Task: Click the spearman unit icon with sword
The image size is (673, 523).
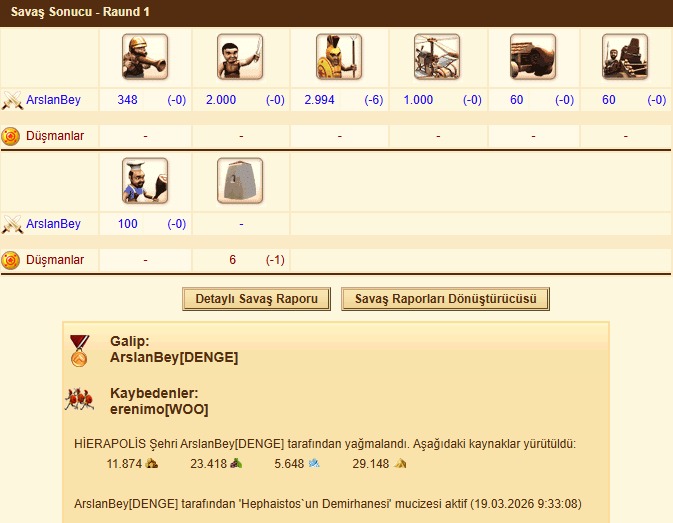Action: click(x=240, y=57)
